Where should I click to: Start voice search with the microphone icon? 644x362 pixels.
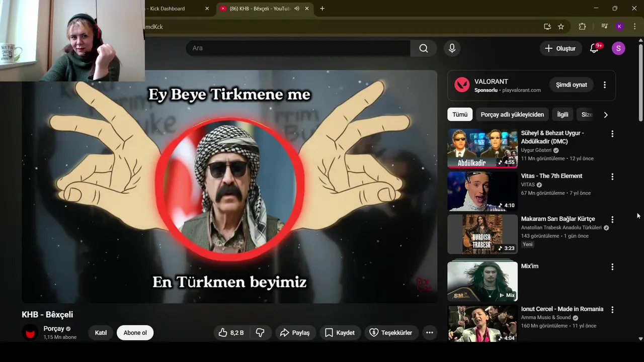click(x=452, y=48)
